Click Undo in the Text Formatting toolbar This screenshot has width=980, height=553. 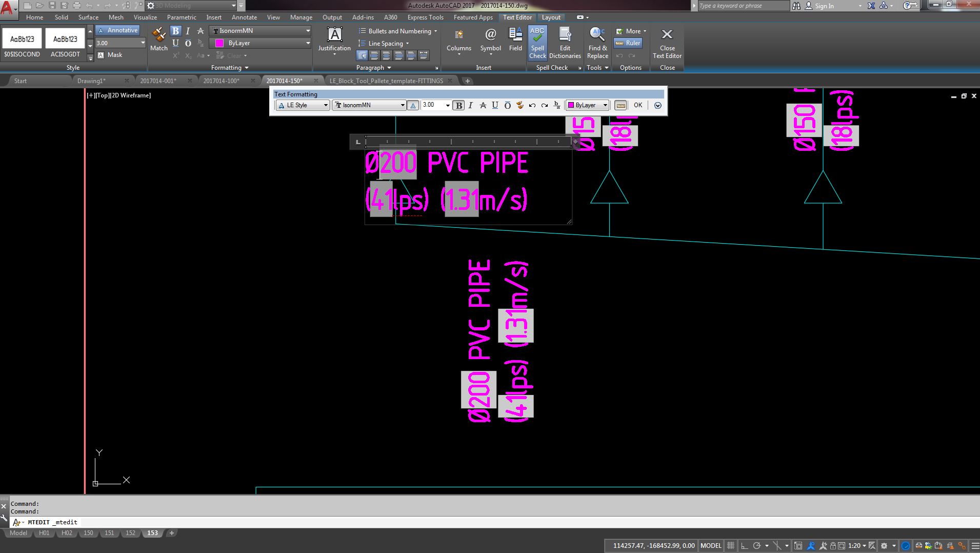pyautogui.click(x=532, y=105)
